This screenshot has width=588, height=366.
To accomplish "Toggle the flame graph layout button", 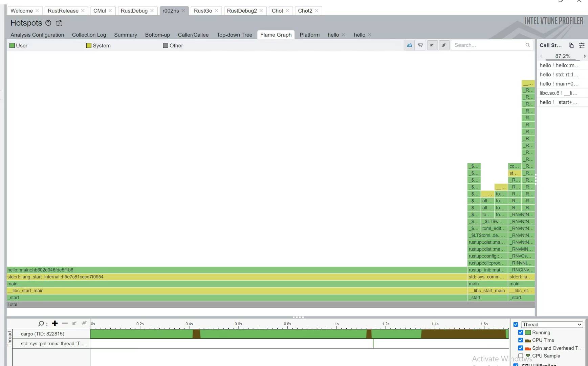I will pyautogui.click(x=409, y=45).
